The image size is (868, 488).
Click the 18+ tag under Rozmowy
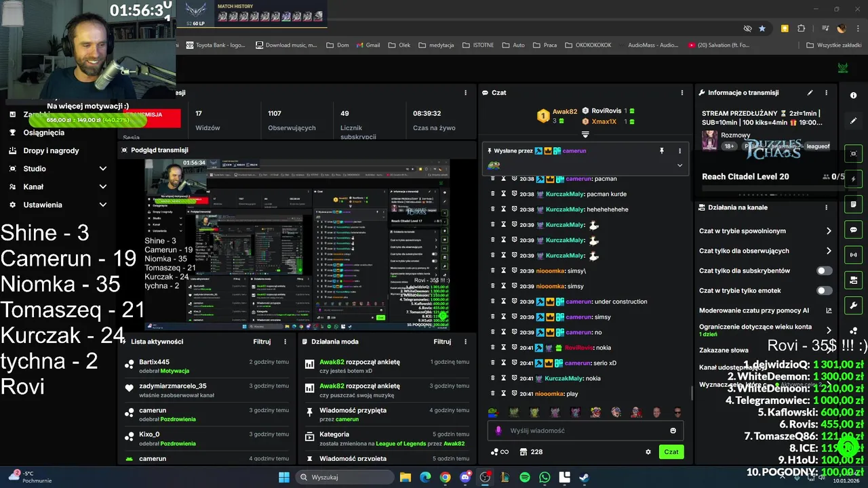[729, 146]
